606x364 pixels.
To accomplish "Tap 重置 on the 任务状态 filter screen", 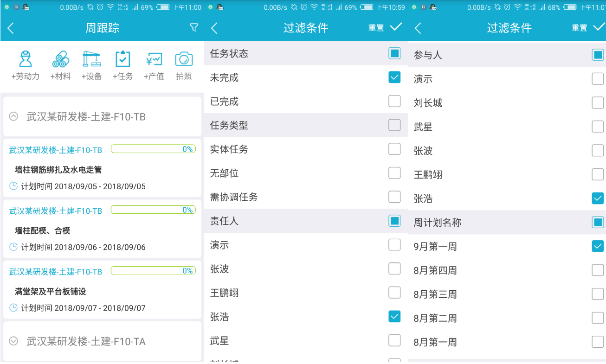I will click(376, 28).
